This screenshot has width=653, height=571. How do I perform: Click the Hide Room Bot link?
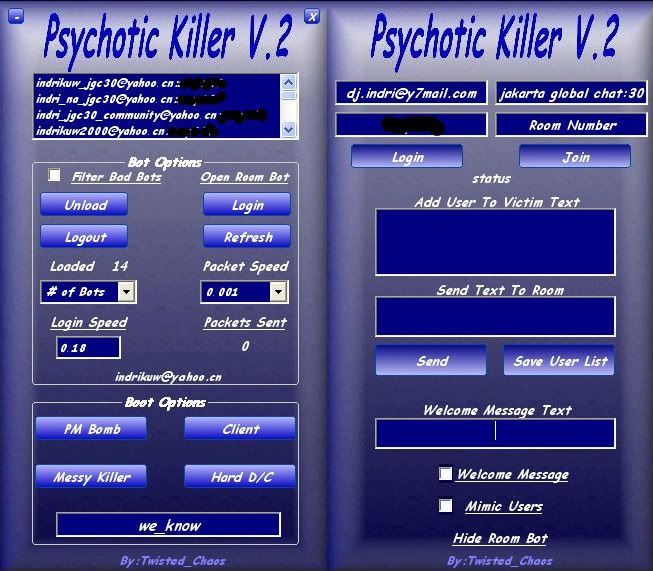pos(500,538)
